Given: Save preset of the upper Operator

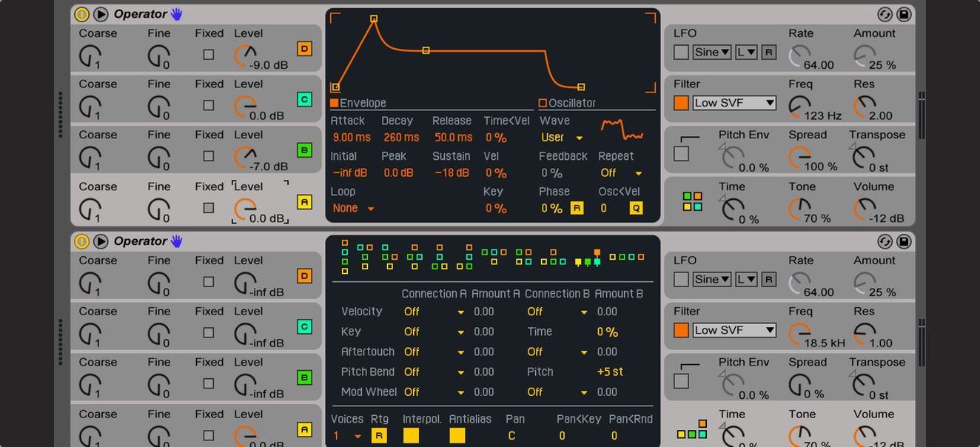Looking at the screenshot, I should click(904, 14).
